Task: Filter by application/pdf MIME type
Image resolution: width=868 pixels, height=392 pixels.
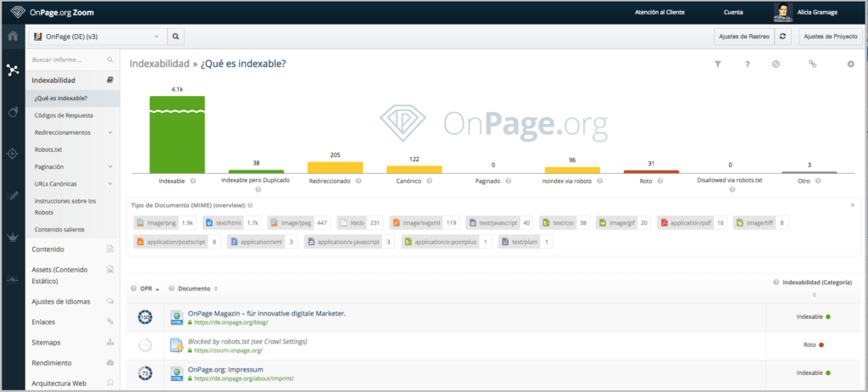Action: 693,223
